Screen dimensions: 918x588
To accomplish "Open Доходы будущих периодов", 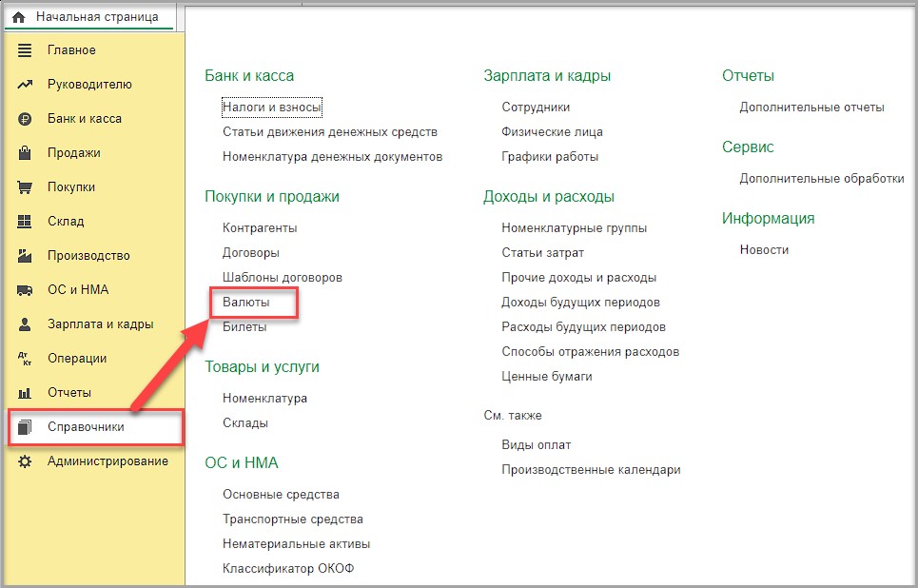I will (x=580, y=303).
